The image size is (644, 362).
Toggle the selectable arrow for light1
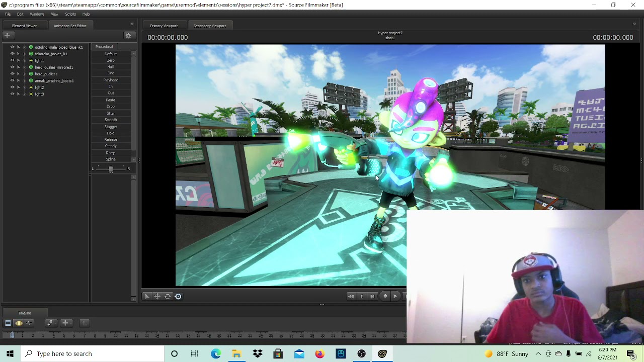19,61
